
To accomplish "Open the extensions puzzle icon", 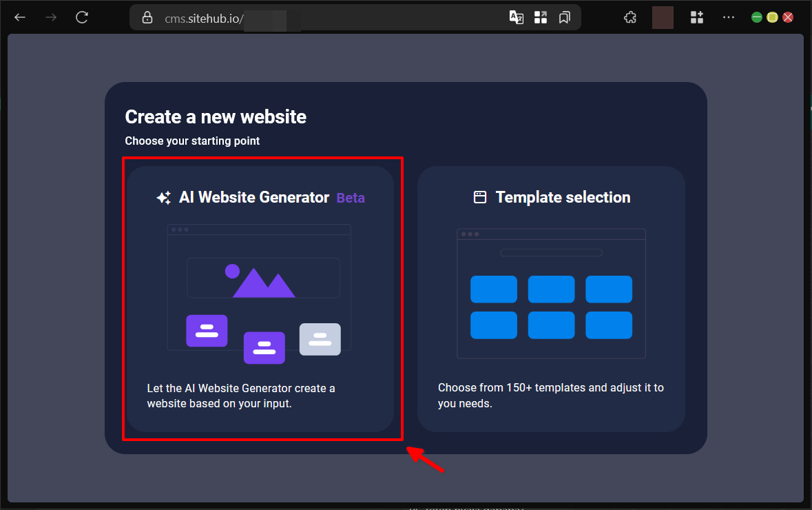I will (629, 17).
